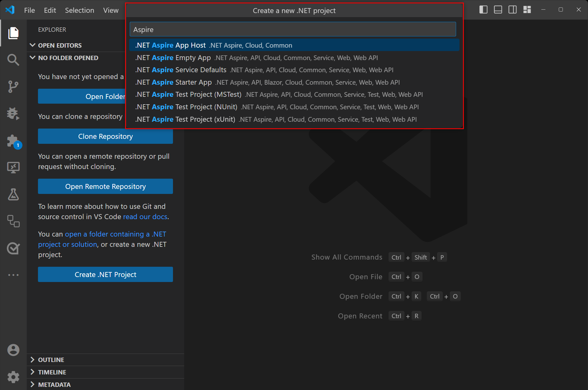Open the Accounts menu icon
Image resolution: width=588 pixels, height=390 pixels.
coord(13,350)
